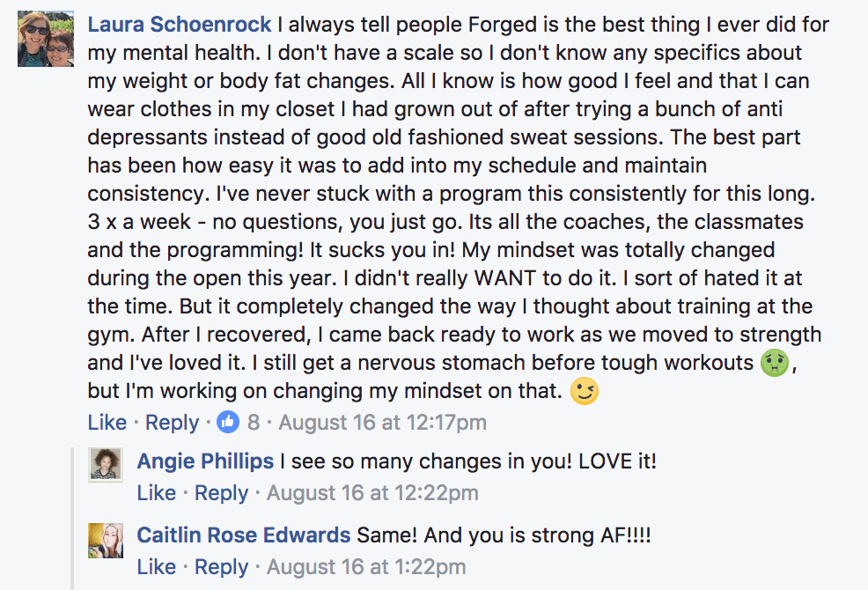This screenshot has height=590, width=868.
Task: Click Caitlin Rose Edwards' avatar
Action: click(106, 540)
